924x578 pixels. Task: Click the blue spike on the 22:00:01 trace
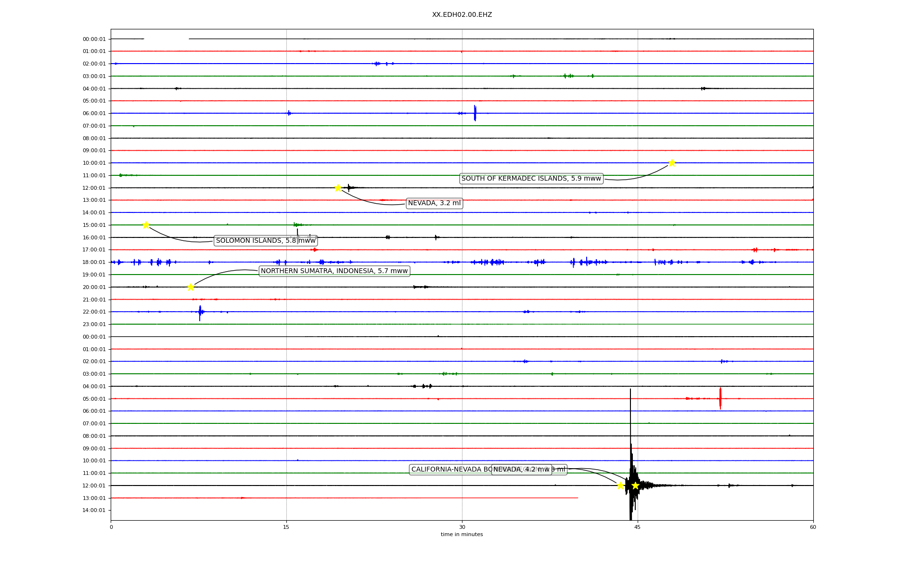[x=200, y=313]
